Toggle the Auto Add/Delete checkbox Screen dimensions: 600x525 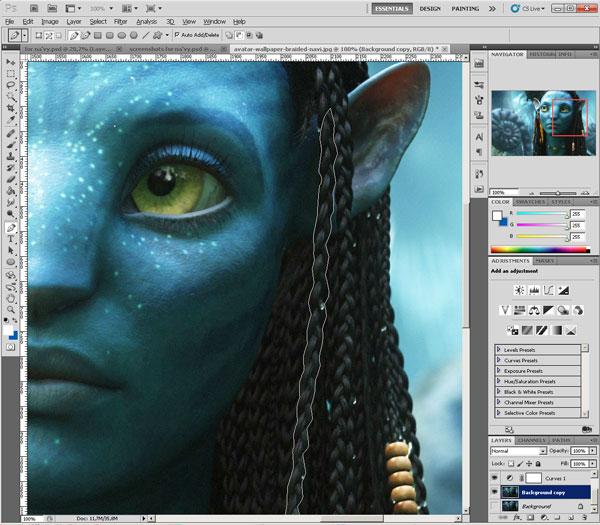(178, 35)
